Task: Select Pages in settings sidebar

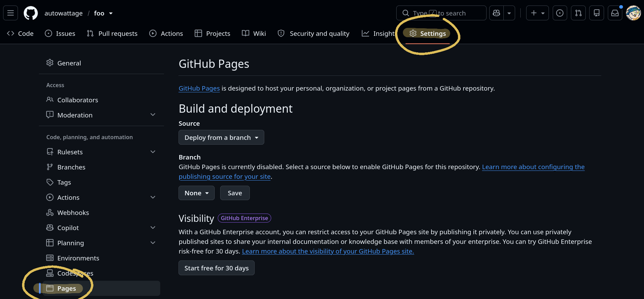Action: (101, 288)
